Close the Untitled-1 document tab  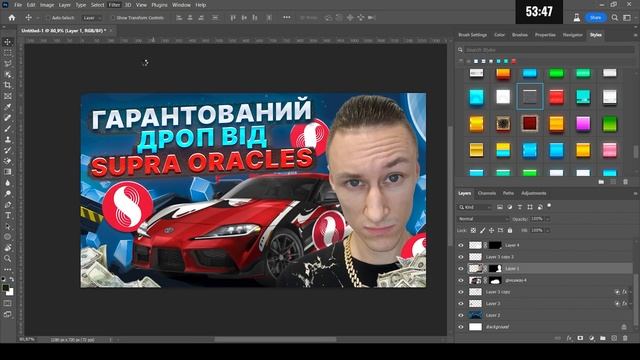point(111,31)
